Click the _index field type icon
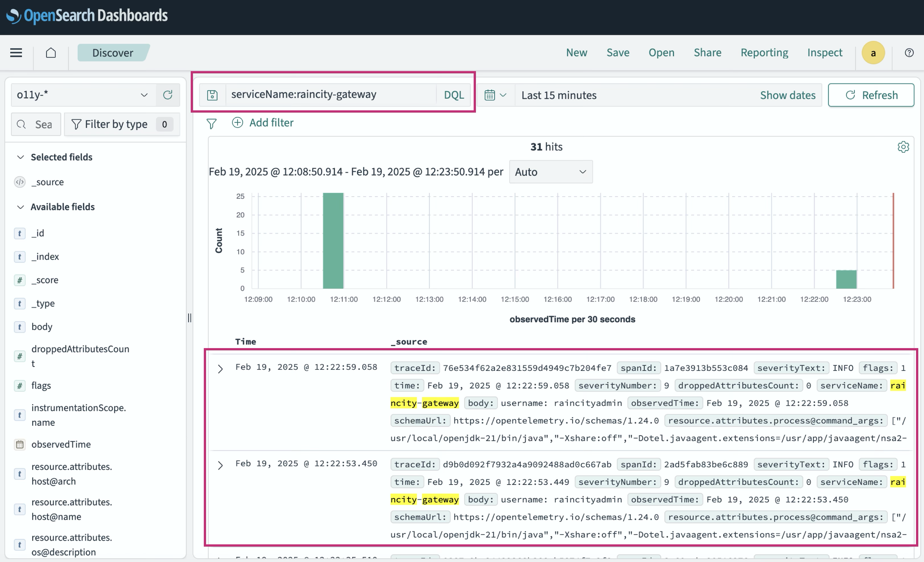The width and height of the screenshot is (924, 562). (x=20, y=257)
